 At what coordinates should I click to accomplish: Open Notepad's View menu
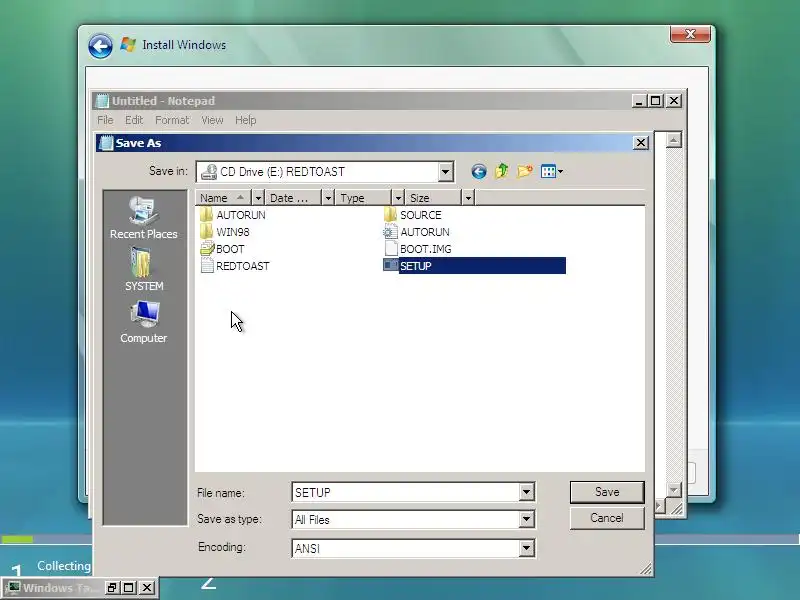pos(212,120)
